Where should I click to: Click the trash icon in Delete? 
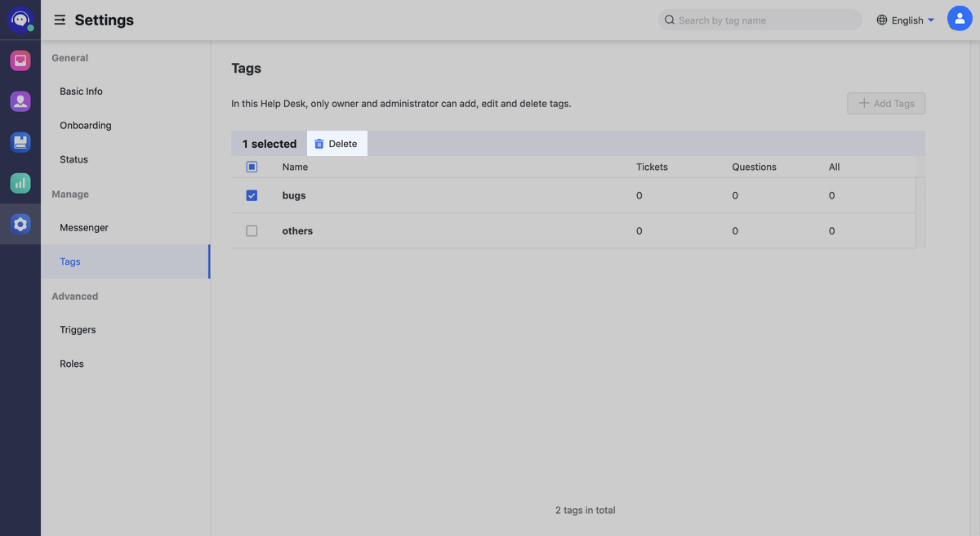[319, 144]
